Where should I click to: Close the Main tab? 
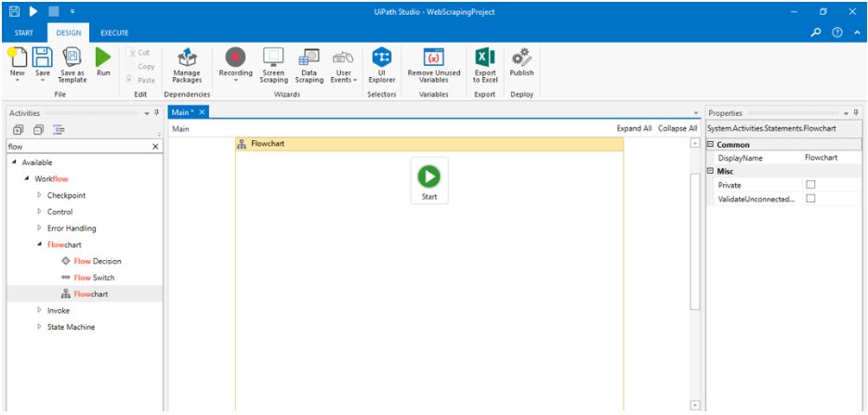point(202,112)
